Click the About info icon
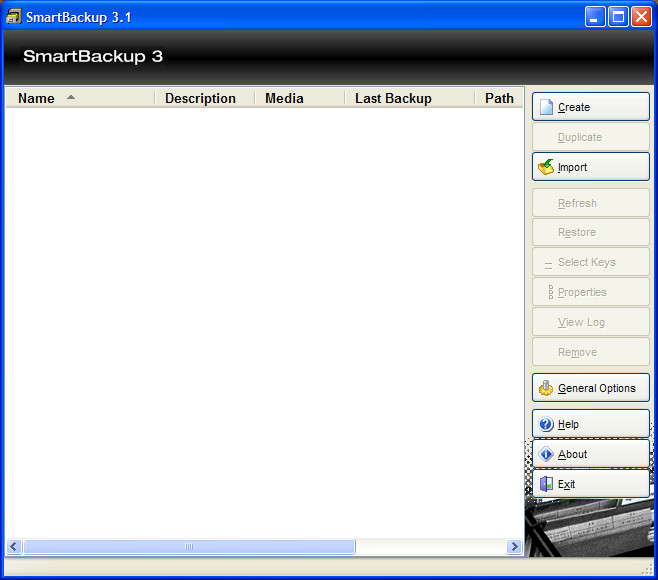Screen dimensions: 658x580 (x=546, y=454)
